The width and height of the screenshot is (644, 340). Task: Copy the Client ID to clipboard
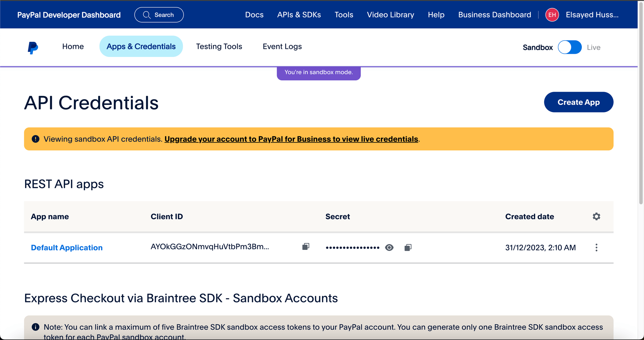coord(306,247)
